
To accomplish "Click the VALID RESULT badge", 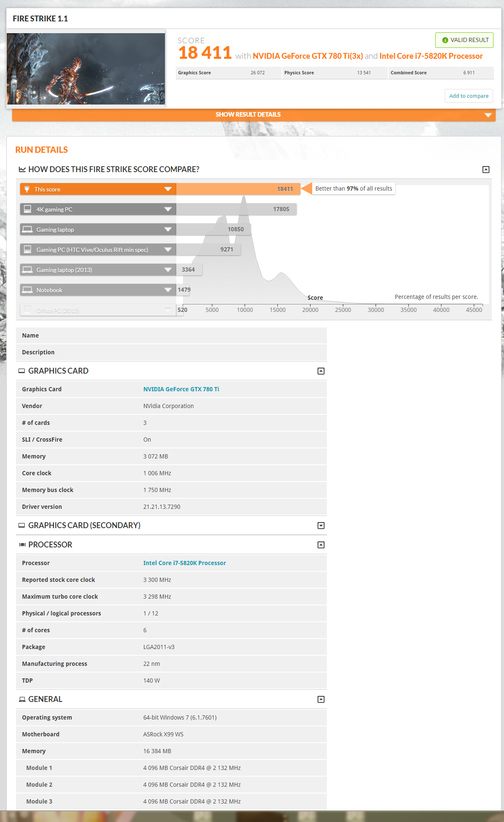I will click(x=464, y=40).
